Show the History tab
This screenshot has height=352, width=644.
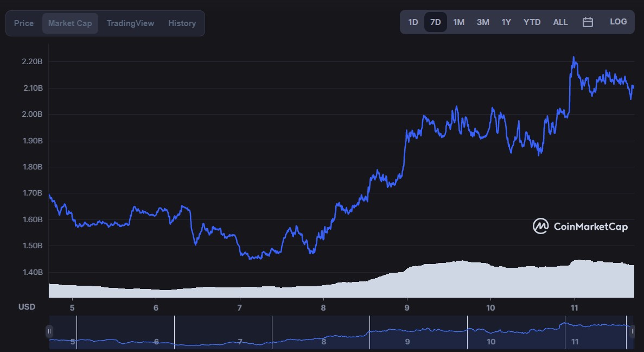tap(182, 23)
